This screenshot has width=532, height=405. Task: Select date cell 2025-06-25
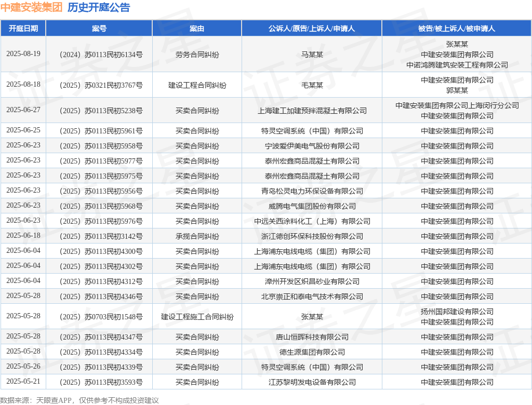pos(23,130)
